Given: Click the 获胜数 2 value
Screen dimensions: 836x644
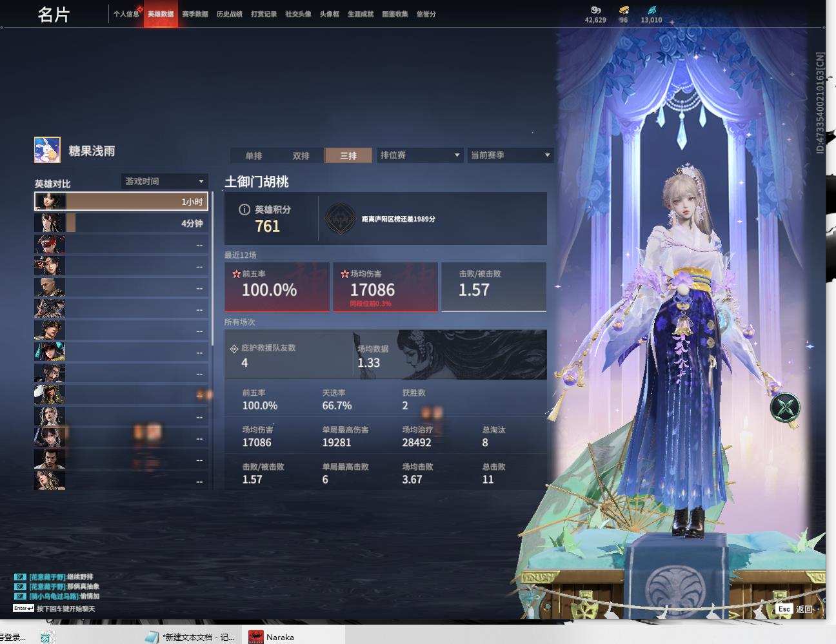Looking at the screenshot, I should 405,405.
